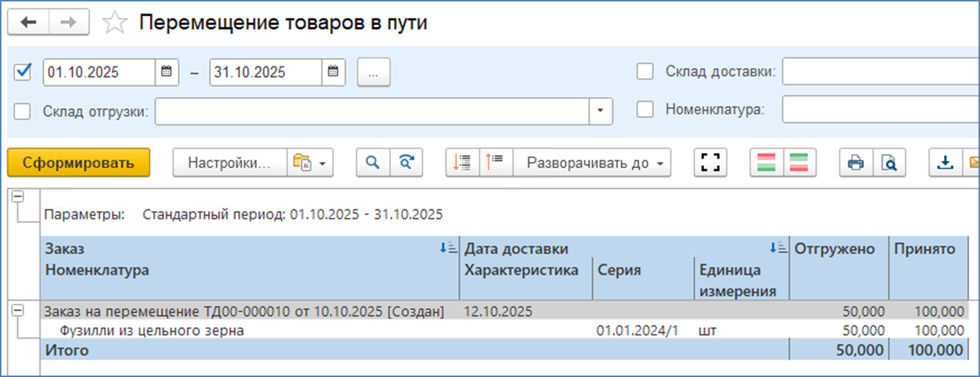Enable the Склад отгрузки checkbox
980x377 pixels.
click(23, 111)
